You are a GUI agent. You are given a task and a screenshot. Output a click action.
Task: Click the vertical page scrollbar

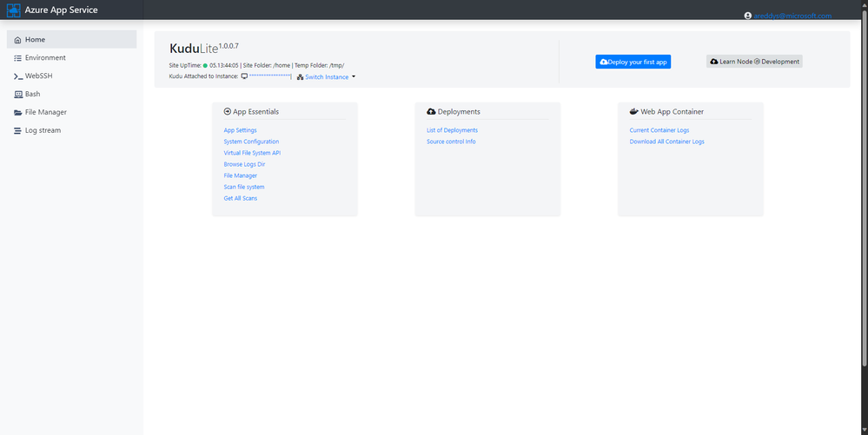click(865, 188)
